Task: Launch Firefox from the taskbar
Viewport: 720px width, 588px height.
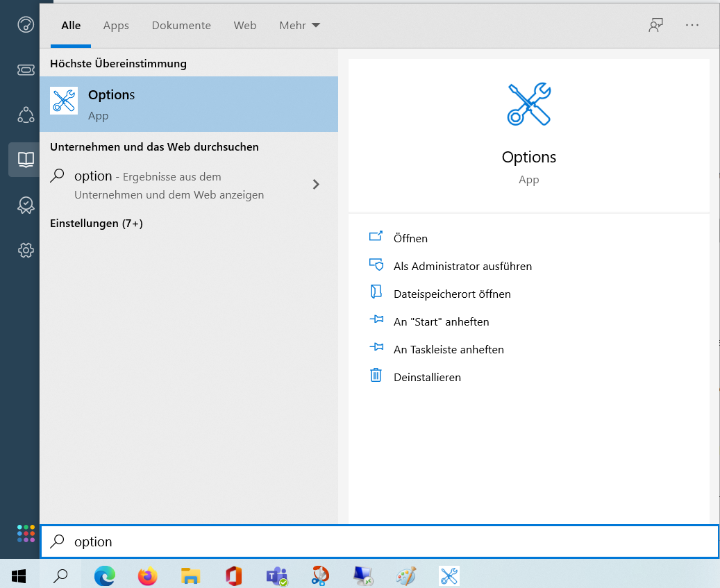Action: [147, 576]
